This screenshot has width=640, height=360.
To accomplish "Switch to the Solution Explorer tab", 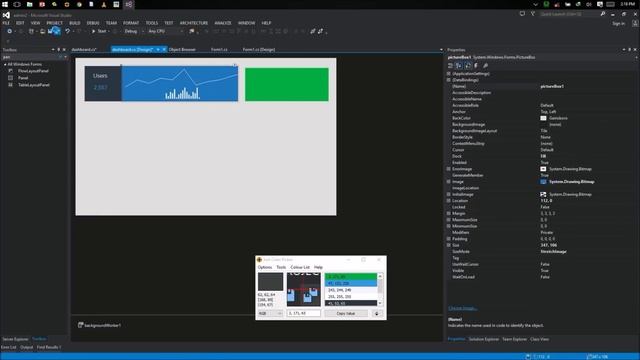I will tap(484, 339).
